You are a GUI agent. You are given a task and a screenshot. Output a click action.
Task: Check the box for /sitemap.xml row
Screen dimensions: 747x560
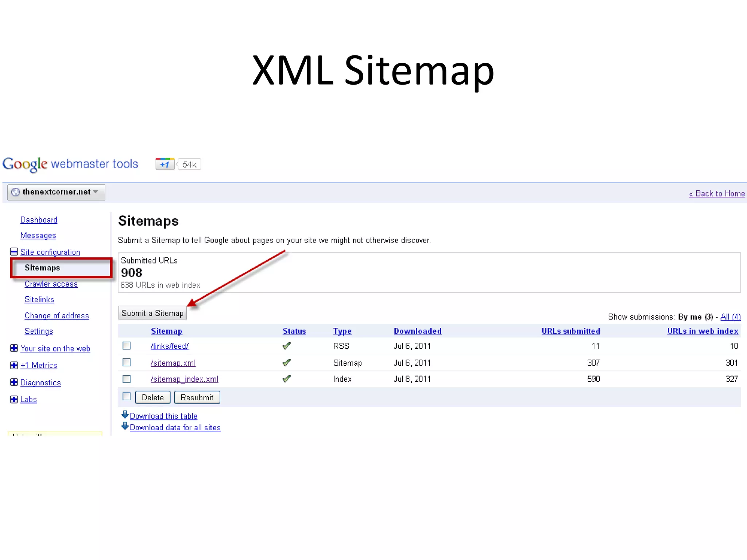[x=127, y=362]
